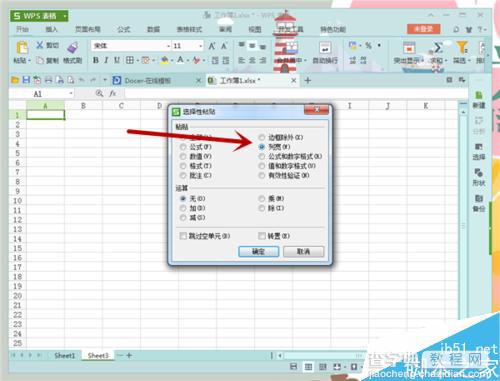Expand the quick access toolbar dropdown arrow

click(x=105, y=80)
